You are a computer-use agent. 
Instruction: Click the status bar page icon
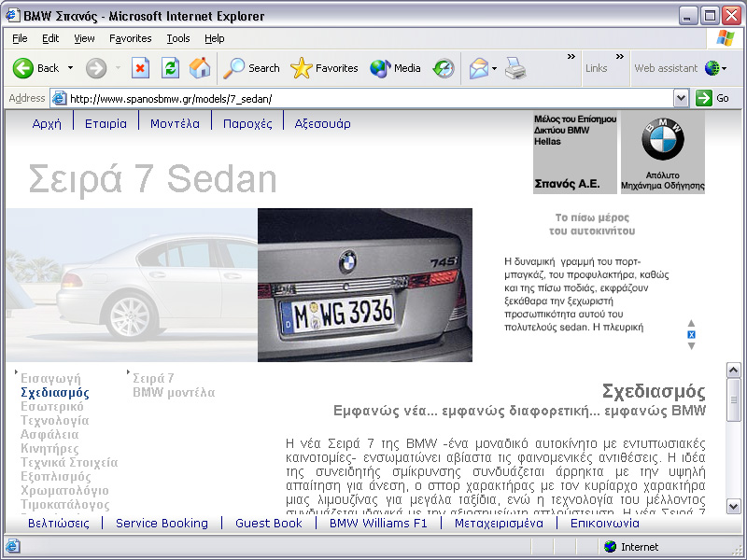point(13,546)
